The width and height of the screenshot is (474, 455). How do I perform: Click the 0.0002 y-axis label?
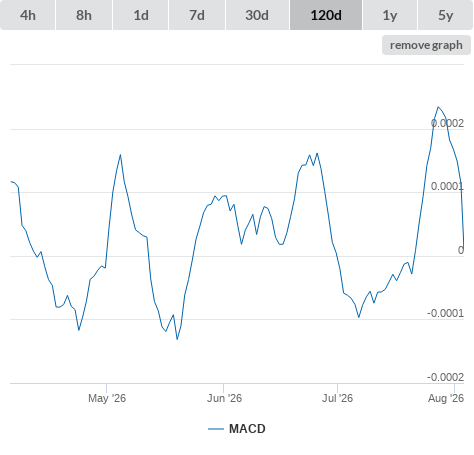pos(447,123)
